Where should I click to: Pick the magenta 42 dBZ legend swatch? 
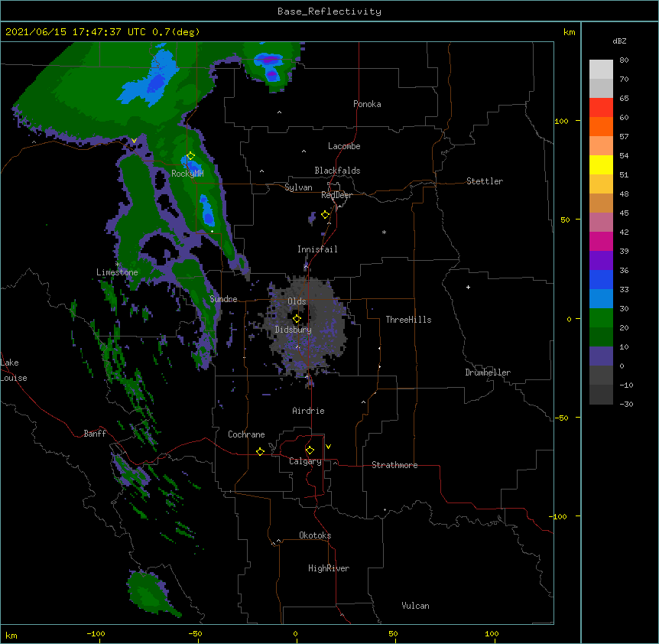click(x=601, y=242)
